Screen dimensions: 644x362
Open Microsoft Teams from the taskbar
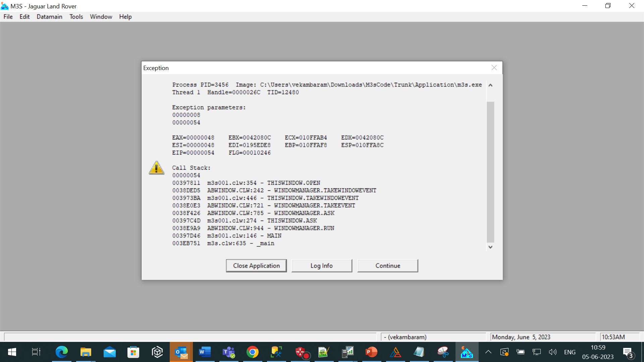(x=229, y=352)
